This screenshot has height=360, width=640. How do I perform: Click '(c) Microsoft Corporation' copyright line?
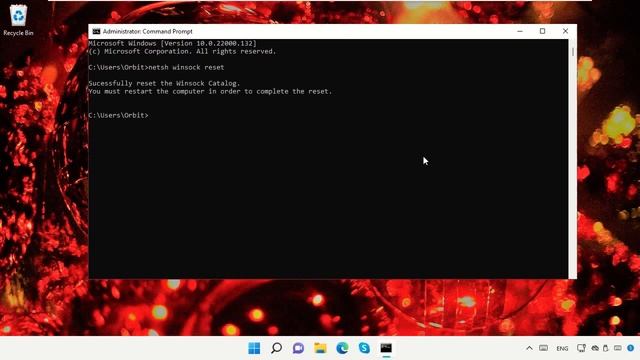[x=182, y=51]
